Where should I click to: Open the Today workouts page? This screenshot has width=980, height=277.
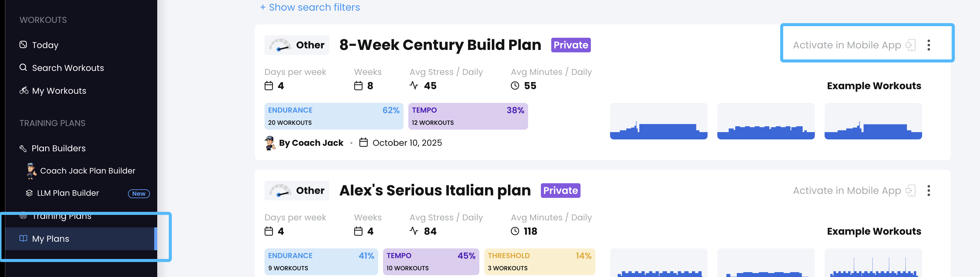click(45, 45)
